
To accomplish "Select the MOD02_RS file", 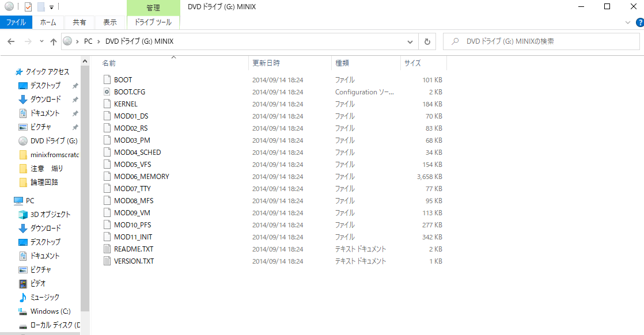I will tap(131, 128).
